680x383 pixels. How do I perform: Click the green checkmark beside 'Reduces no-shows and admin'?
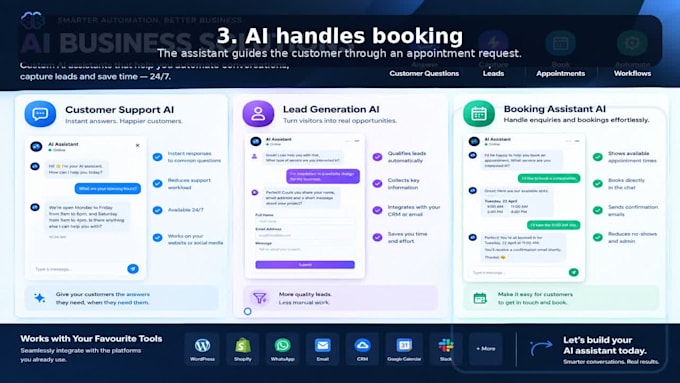coord(598,237)
